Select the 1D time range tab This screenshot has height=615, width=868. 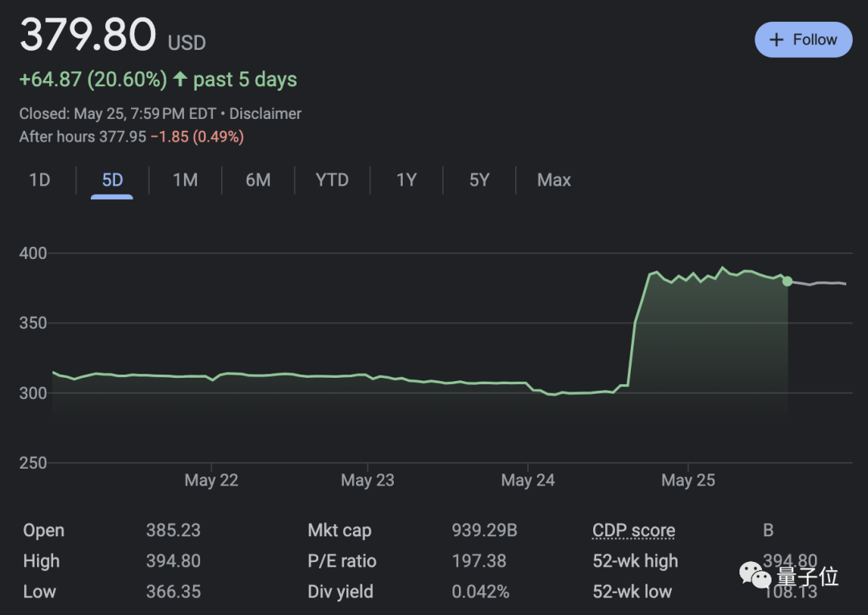39,180
